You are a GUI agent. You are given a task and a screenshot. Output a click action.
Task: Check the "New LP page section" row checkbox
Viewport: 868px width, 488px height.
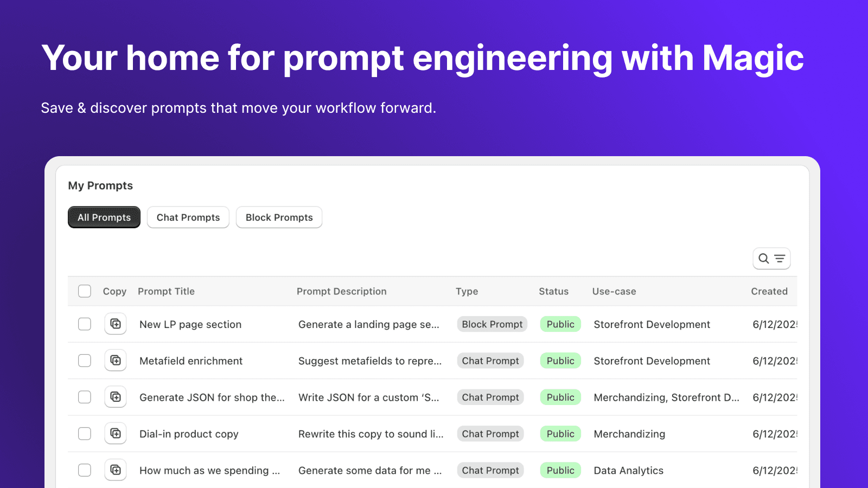tap(84, 324)
